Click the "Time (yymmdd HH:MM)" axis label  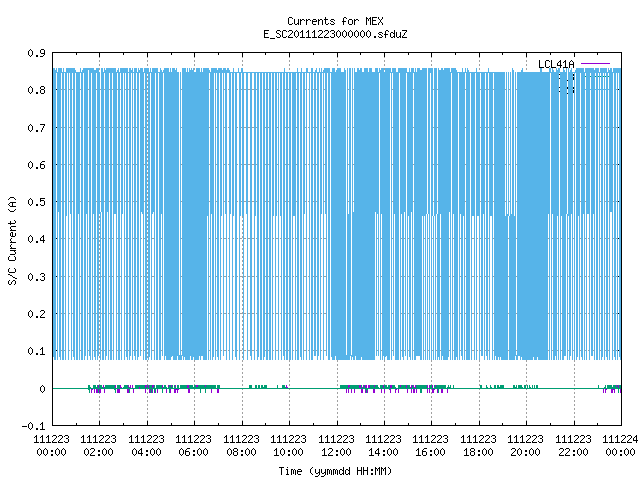[335, 471]
